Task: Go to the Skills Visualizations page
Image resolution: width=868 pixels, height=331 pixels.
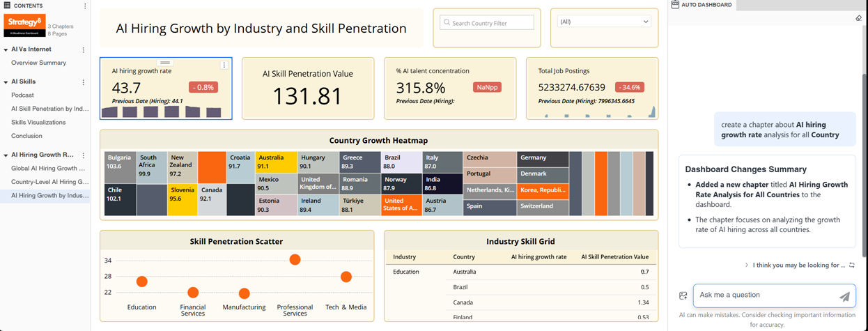Action: [38, 122]
